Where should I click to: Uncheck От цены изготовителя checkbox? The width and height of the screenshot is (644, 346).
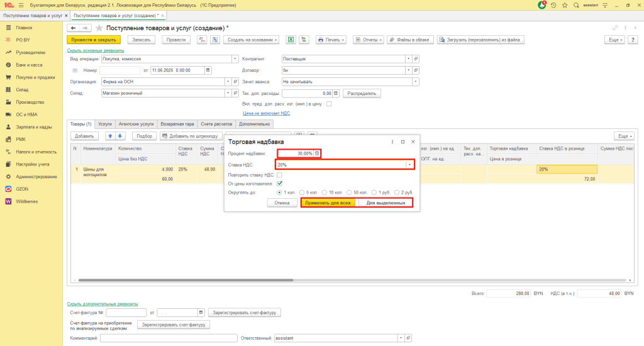[x=279, y=183]
